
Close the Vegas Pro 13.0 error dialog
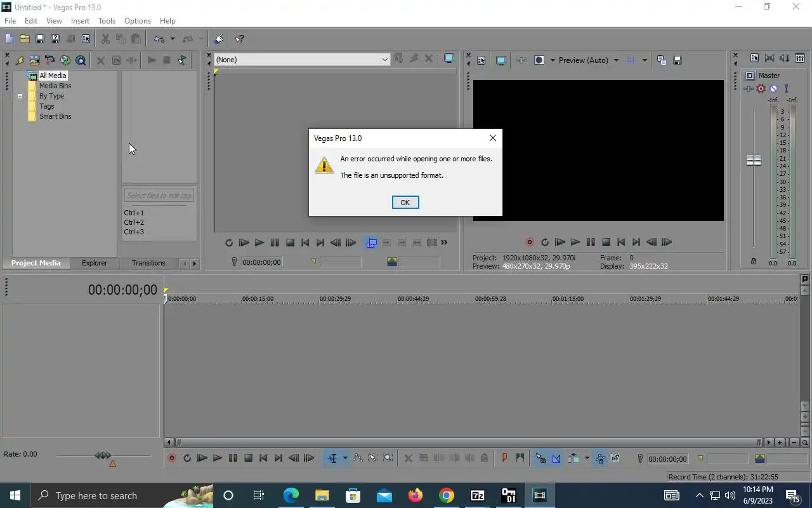[x=493, y=138]
